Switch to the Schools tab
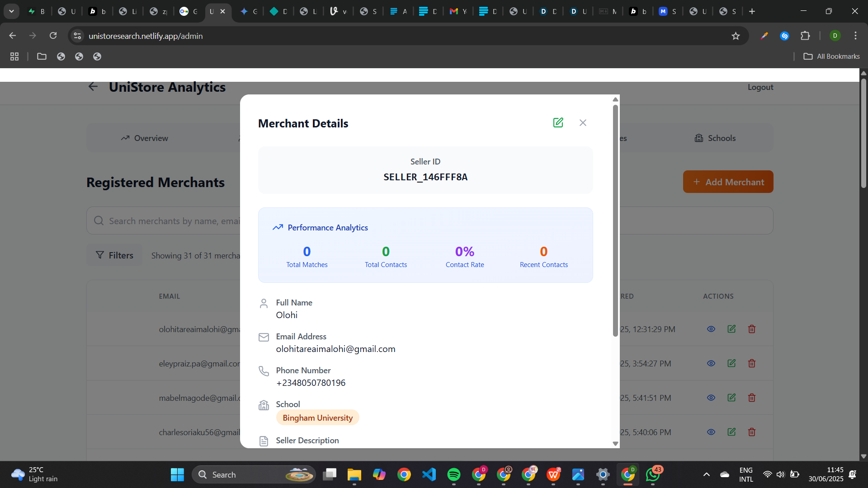The image size is (868, 488). click(x=715, y=138)
